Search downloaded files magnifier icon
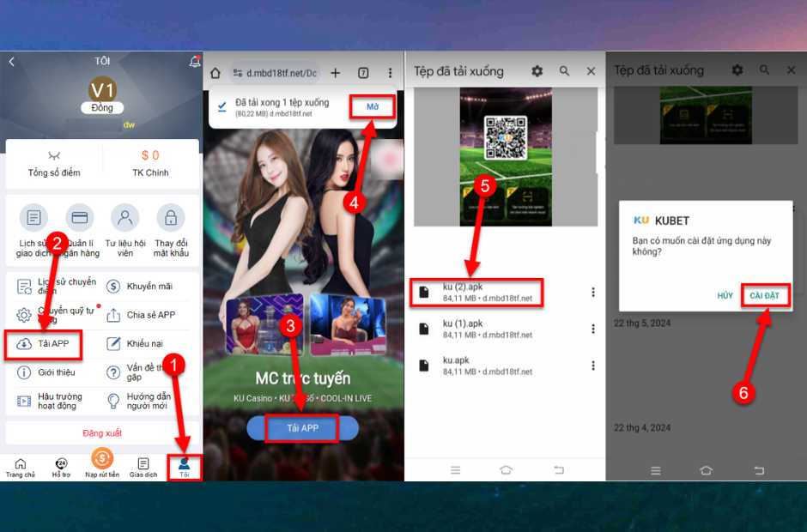This screenshot has height=532, width=807. 565,71
